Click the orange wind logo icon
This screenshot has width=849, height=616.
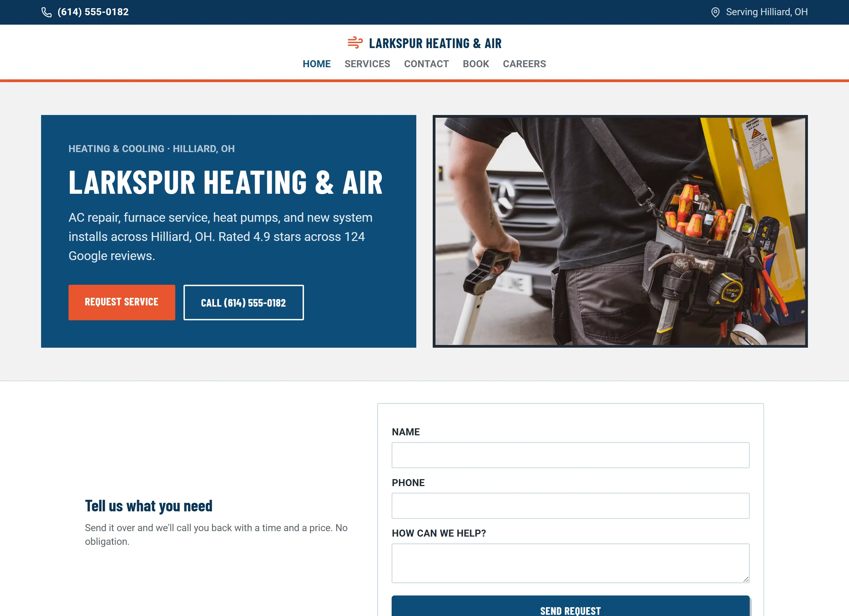[x=355, y=43]
